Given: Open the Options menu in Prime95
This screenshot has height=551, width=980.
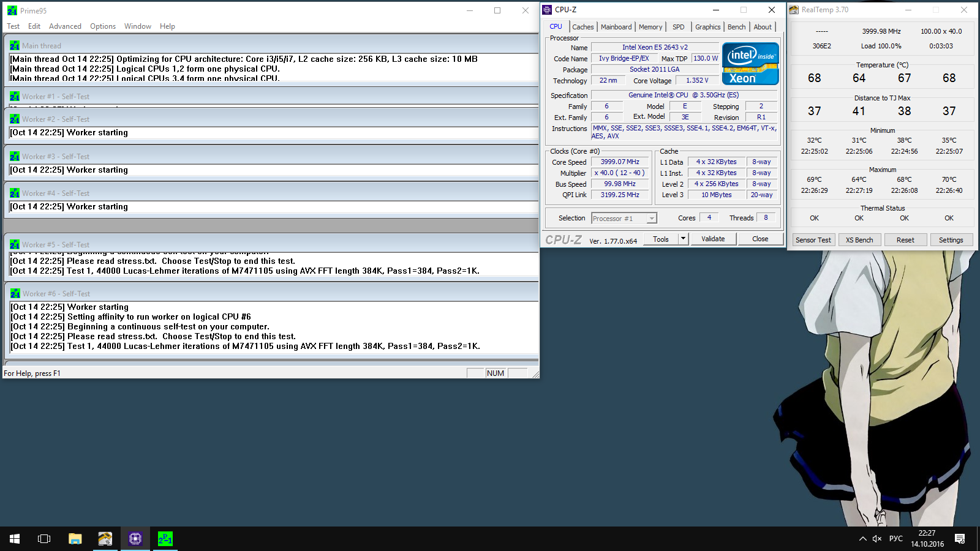Looking at the screenshot, I should pos(103,26).
